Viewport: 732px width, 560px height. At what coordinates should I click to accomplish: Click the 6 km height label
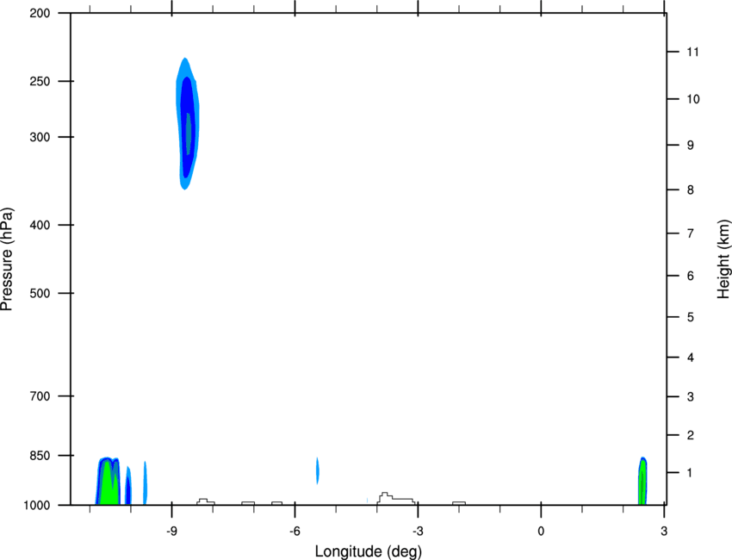(x=690, y=276)
